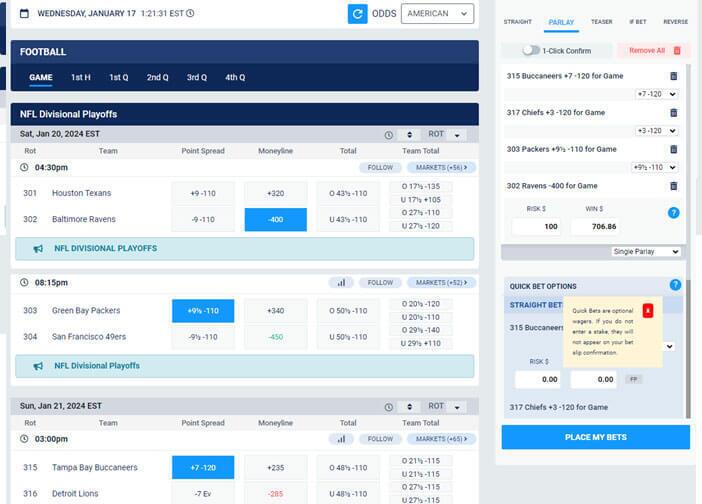Pick the Houston Texans +320 moneyline

tap(275, 193)
